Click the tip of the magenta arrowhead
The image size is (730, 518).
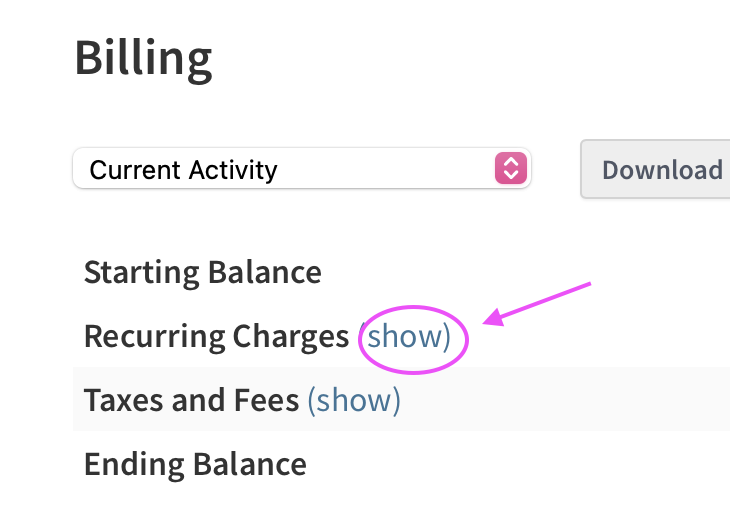pos(487,322)
